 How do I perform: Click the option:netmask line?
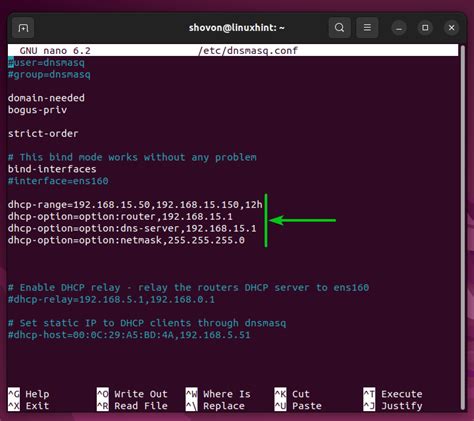tap(126, 240)
